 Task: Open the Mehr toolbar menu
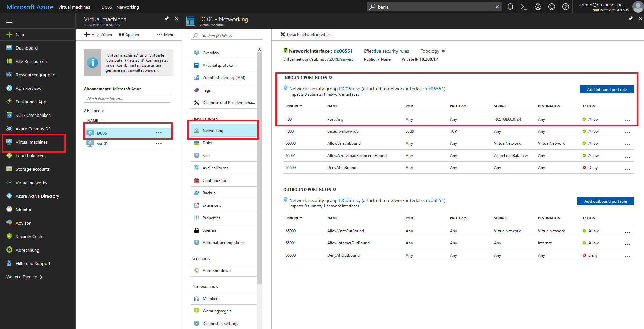[165, 35]
